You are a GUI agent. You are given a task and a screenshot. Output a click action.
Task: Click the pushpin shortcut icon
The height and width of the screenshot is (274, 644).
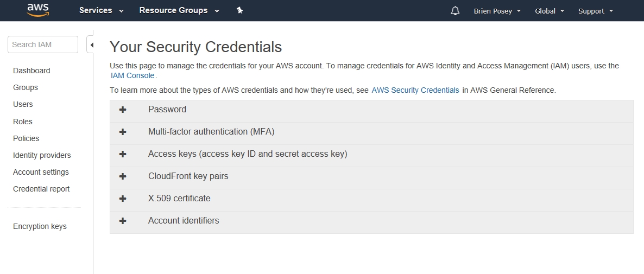[x=240, y=11]
